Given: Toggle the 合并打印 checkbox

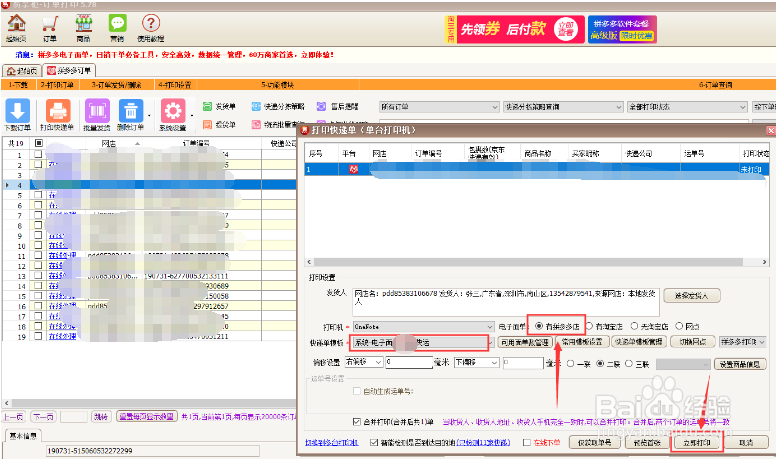Looking at the screenshot, I should click(x=356, y=422).
